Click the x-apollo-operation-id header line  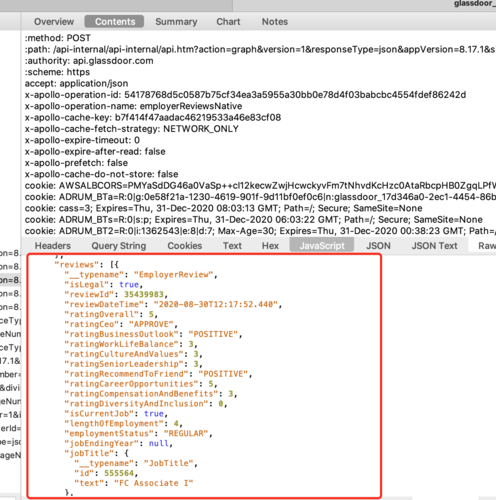pos(245,95)
